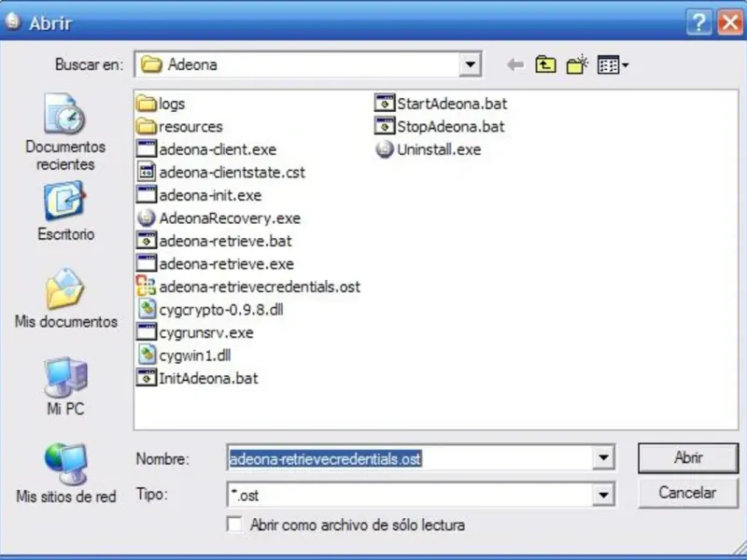This screenshot has width=747, height=560.
Task: Select adeona-client.exe icon
Action: pyautogui.click(x=147, y=149)
